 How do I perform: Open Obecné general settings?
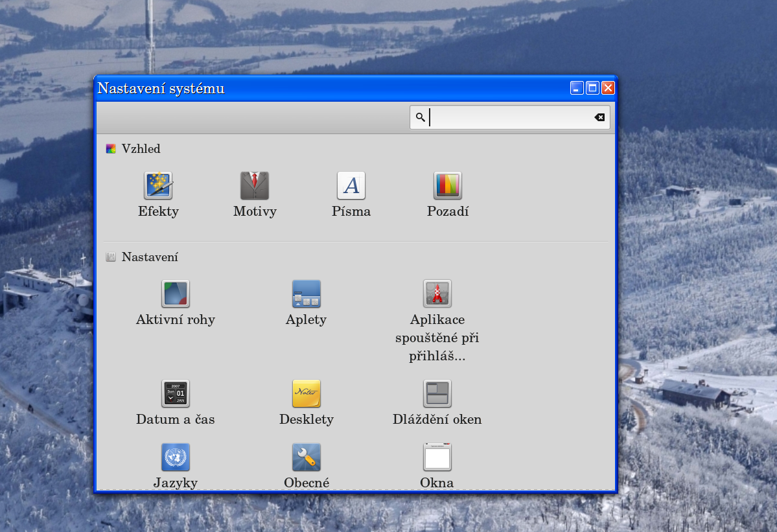click(306, 457)
